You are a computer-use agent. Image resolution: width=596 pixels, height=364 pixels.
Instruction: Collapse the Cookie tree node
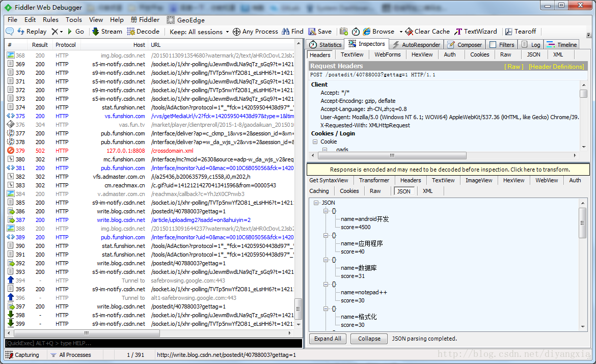pyautogui.click(x=315, y=142)
